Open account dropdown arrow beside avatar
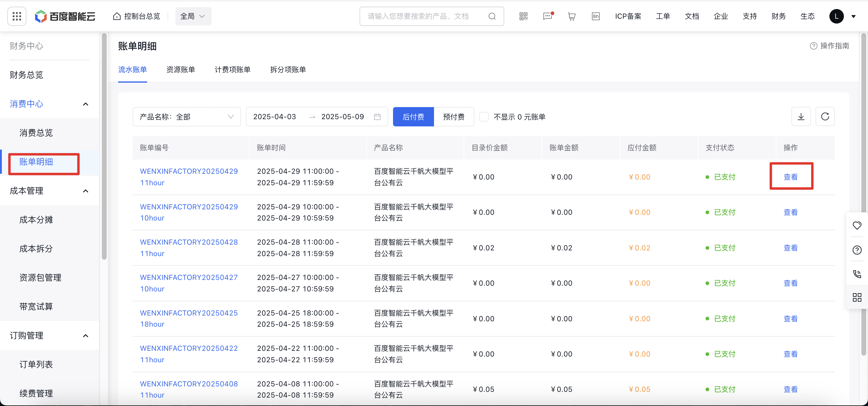868x406 pixels. pos(854,16)
